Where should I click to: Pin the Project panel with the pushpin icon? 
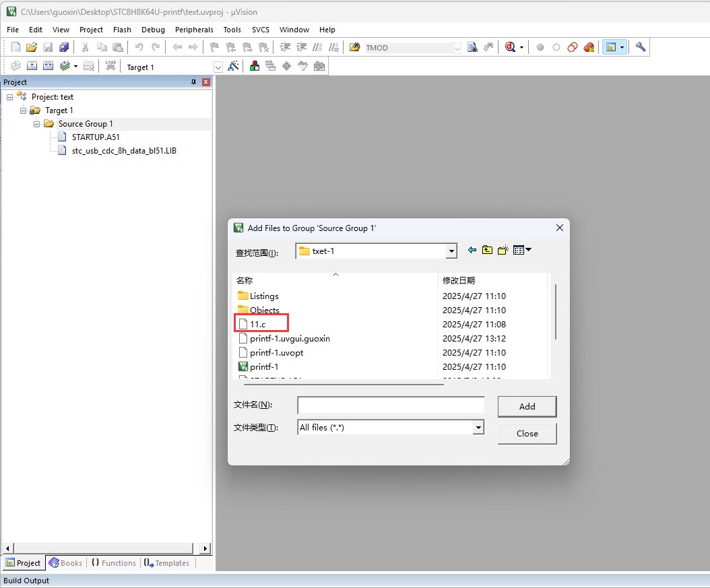tap(193, 82)
